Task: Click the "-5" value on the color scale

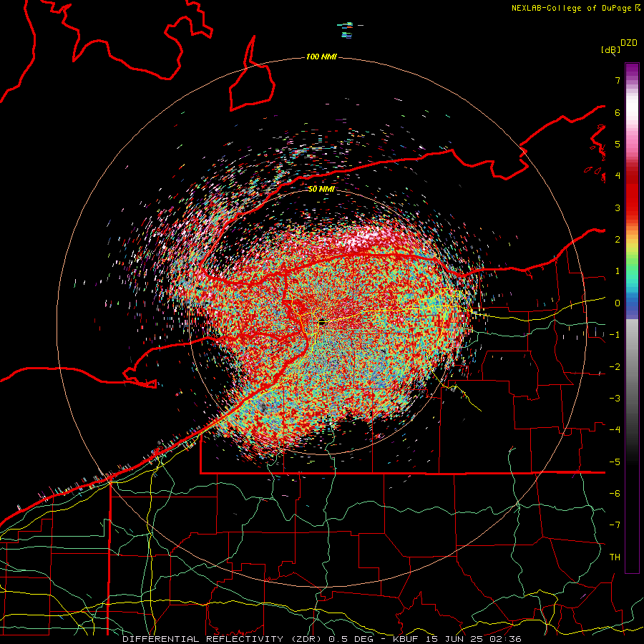Action: (x=615, y=462)
